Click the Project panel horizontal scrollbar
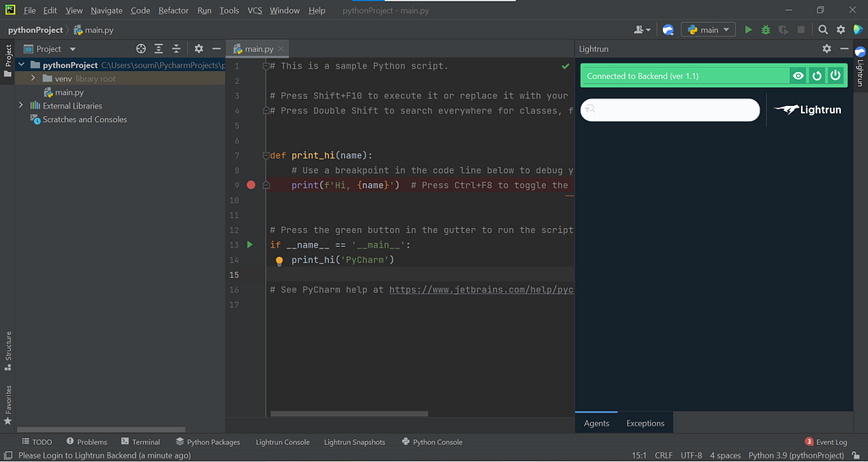The width and height of the screenshot is (868, 462). [x=101, y=429]
